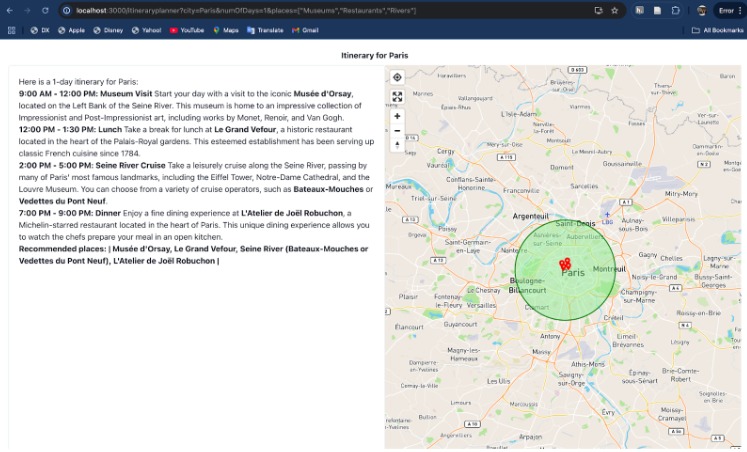
Task: Bookmark this page with the star icon
Action: pyautogui.click(x=615, y=10)
